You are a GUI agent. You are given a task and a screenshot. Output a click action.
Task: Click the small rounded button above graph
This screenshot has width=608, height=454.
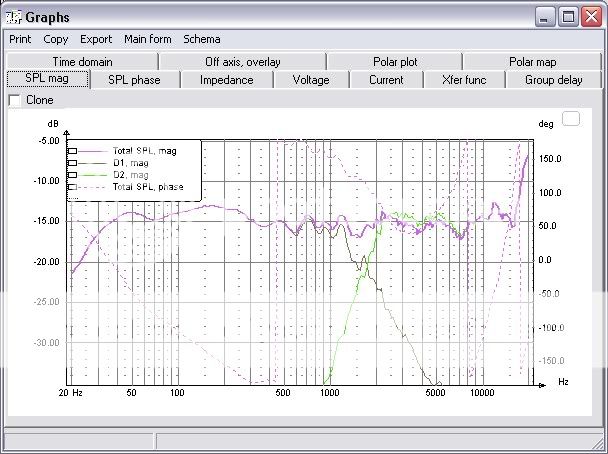[571, 119]
